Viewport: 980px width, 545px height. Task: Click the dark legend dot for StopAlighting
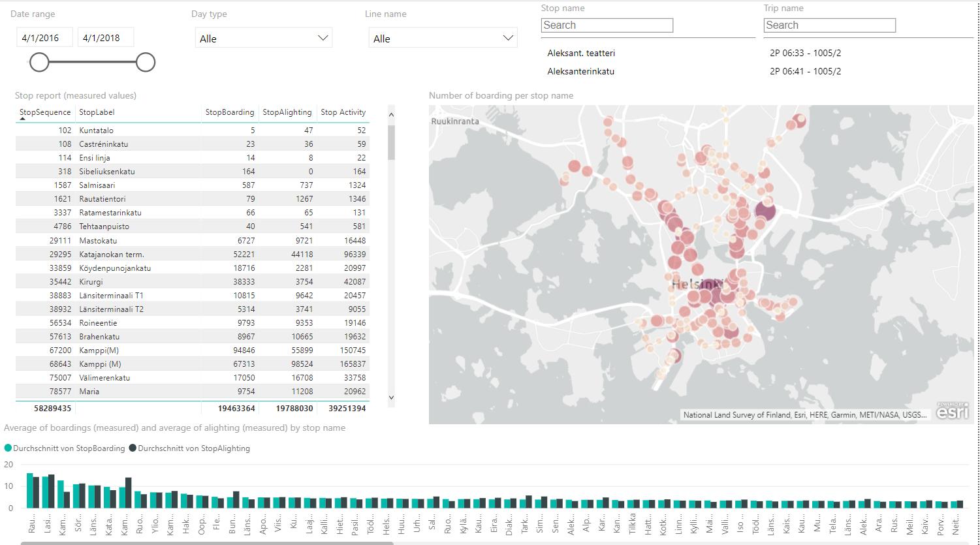134,448
